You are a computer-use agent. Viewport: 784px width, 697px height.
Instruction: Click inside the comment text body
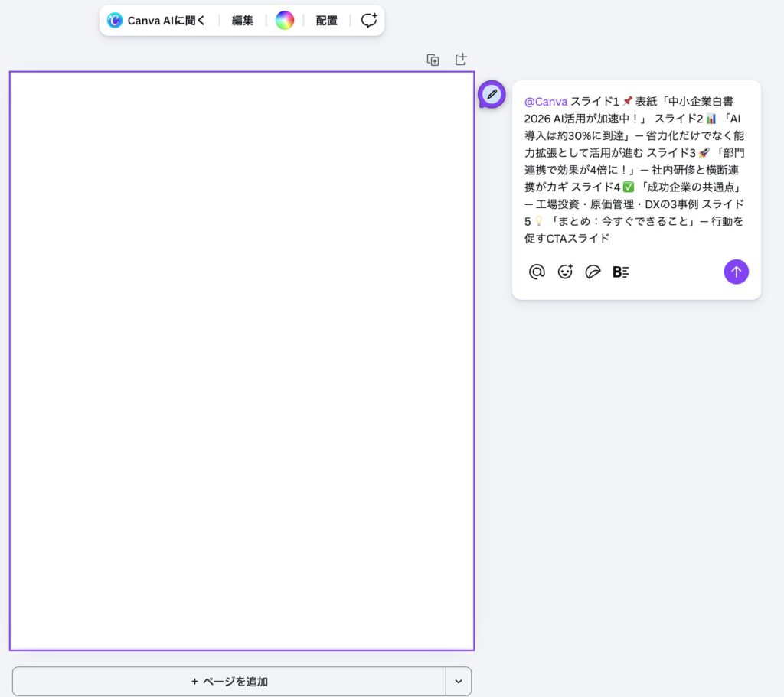click(635, 170)
